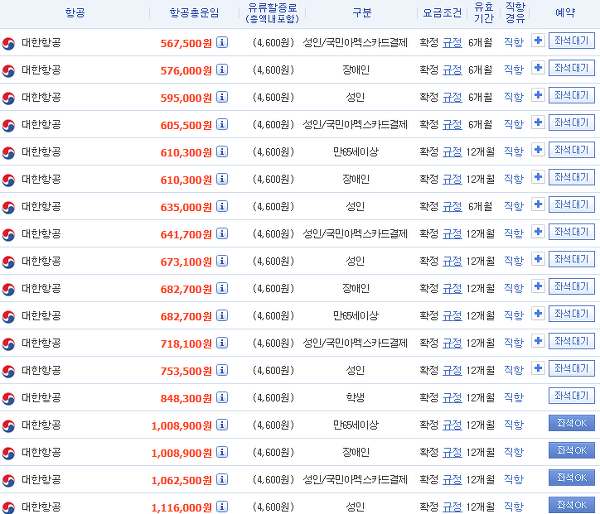Click 좌석대기 button for 567,500원 fare
Image resolution: width=600 pixels, height=514 pixels.
click(572, 40)
